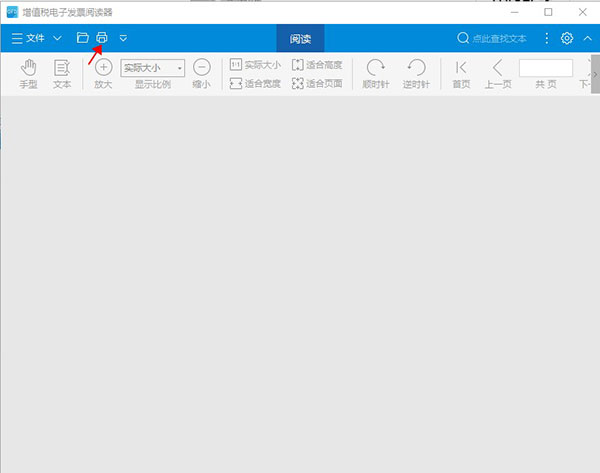The image size is (600, 473).
Task: Choose 适合高度 fit height option
Action: [x=317, y=65]
